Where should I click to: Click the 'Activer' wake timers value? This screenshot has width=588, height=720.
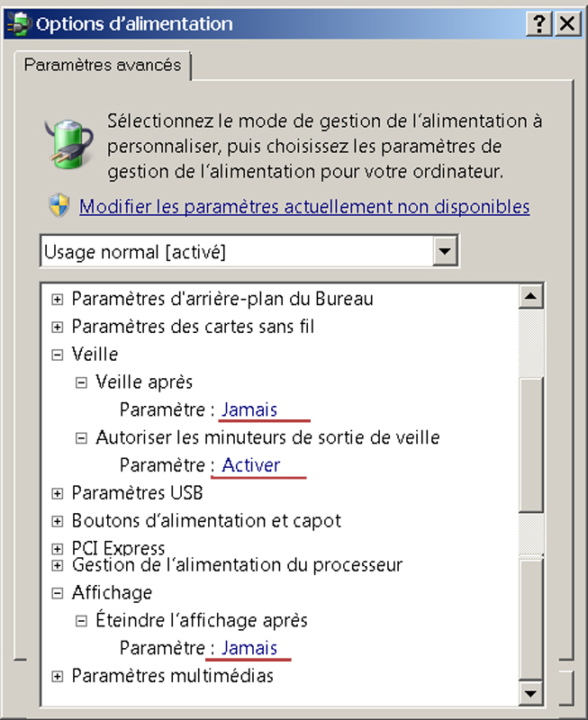tap(251, 465)
